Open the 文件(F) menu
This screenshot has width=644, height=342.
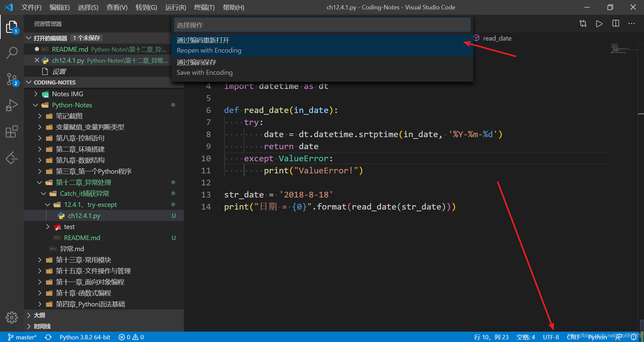point(31,7)
